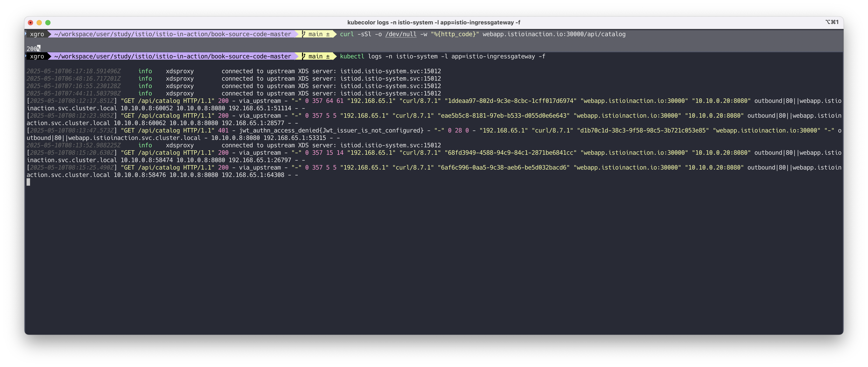Click the workspace path segment on first prompt

coord(173,34)
